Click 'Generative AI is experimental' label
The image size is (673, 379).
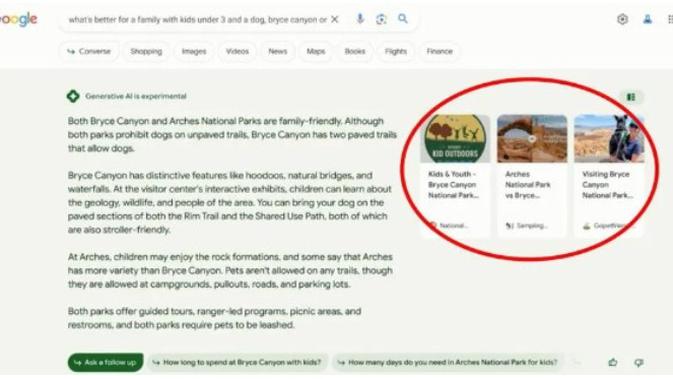[136, 96]
